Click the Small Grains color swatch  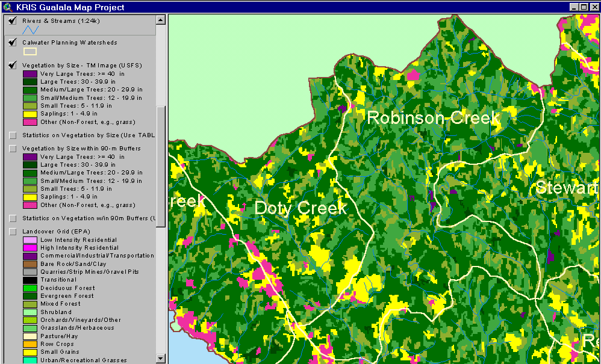[30, 352]
